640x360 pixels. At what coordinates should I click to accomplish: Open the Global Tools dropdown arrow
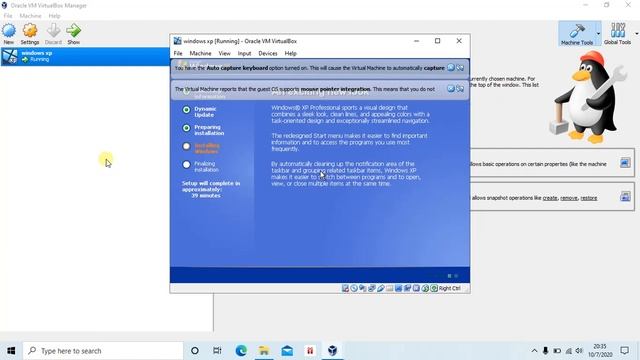637,33
